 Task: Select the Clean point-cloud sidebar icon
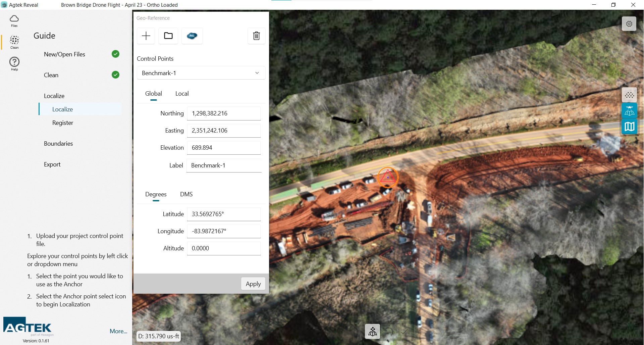(14, 42)
